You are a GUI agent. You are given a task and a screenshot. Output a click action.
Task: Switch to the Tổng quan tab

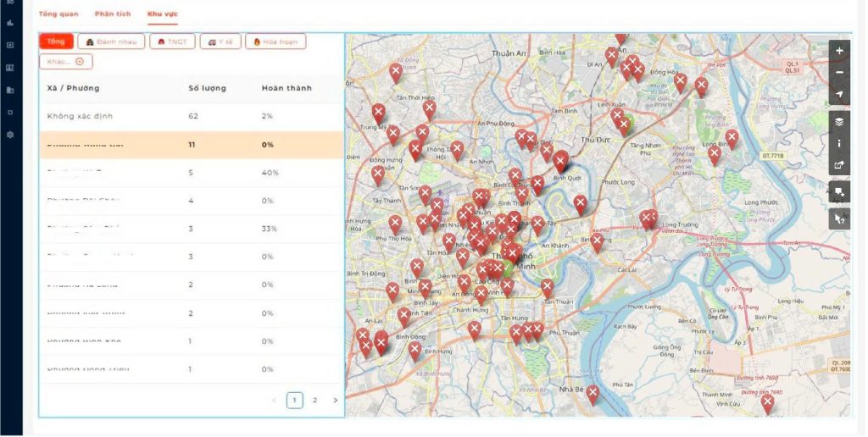pos(58,14)
